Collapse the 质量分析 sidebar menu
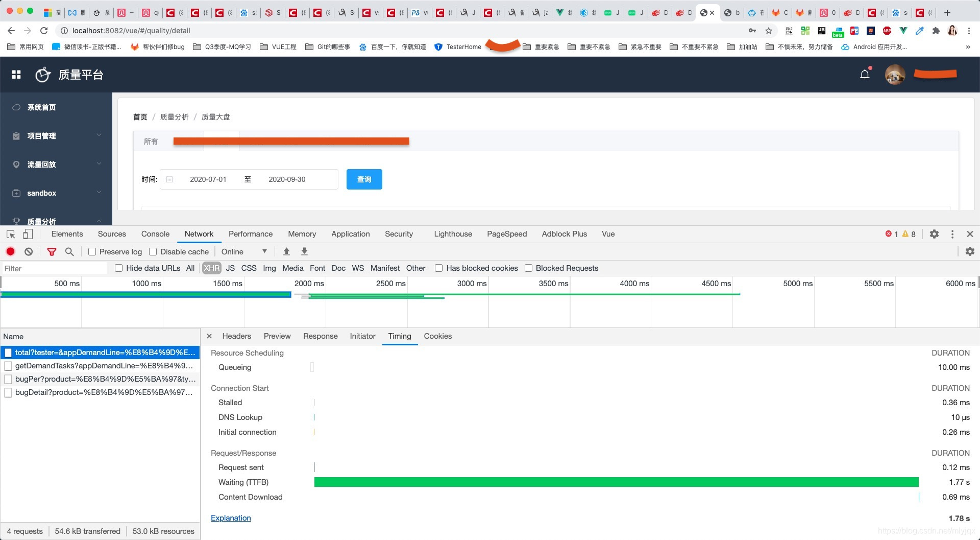The image size is (980, 540). click(x=56, y=220)
